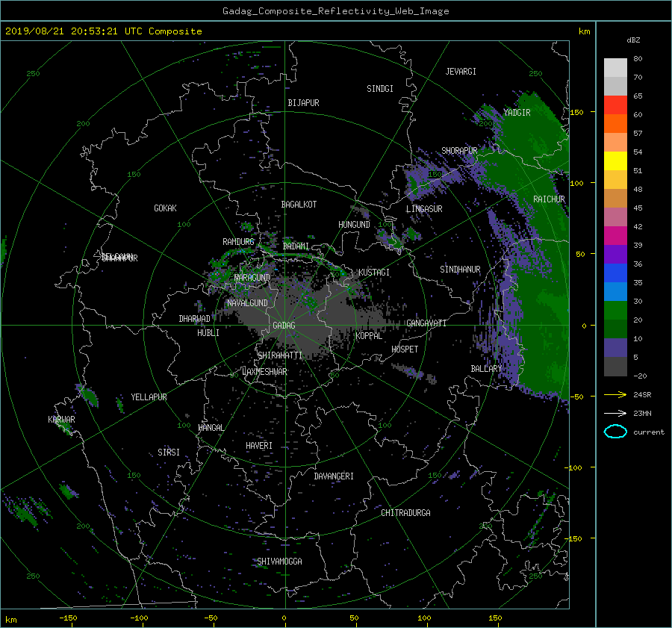Click the GANGAVATI city label
Image resolution: width=672 pixels, height=628 pixels.
pos(426,323)
